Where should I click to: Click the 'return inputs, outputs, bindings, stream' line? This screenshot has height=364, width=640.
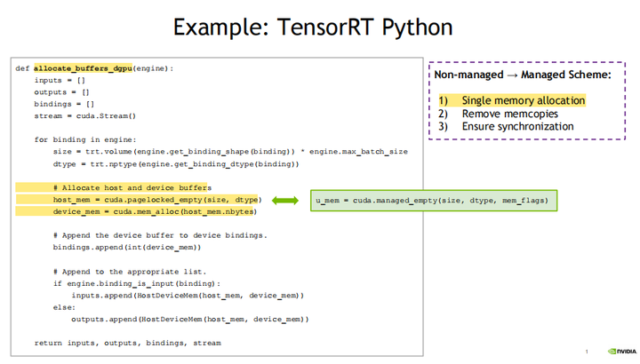tap(128, 344)
